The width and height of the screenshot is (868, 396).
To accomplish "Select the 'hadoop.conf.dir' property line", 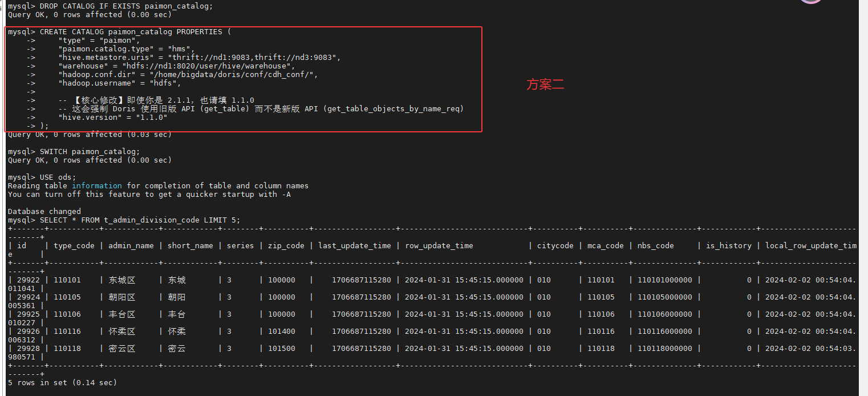I will point(188,75).
